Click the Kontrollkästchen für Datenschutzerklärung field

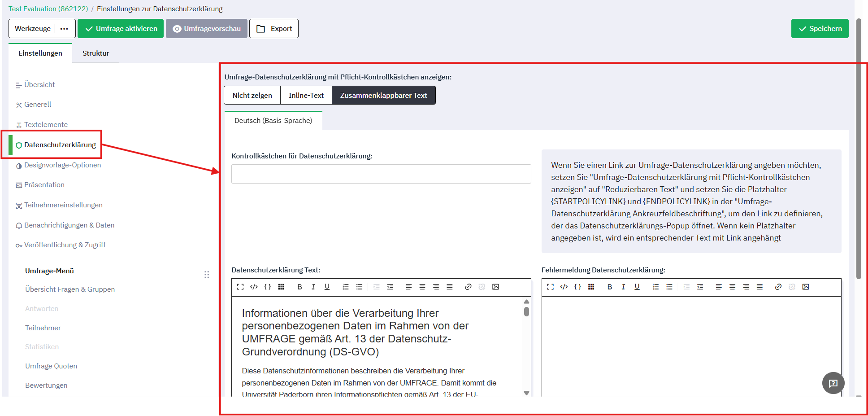click(381, 174)
